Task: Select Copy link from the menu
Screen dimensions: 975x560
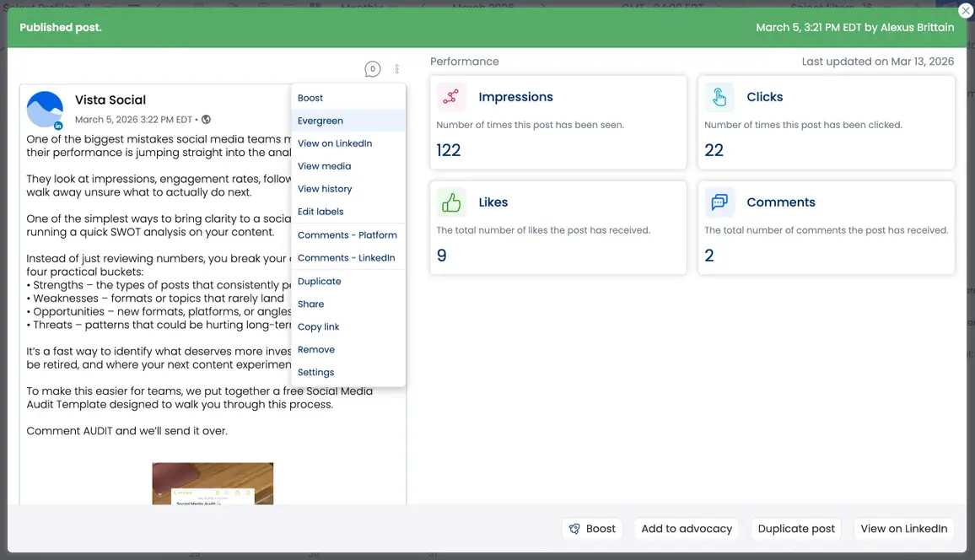Action: [318, 327]
